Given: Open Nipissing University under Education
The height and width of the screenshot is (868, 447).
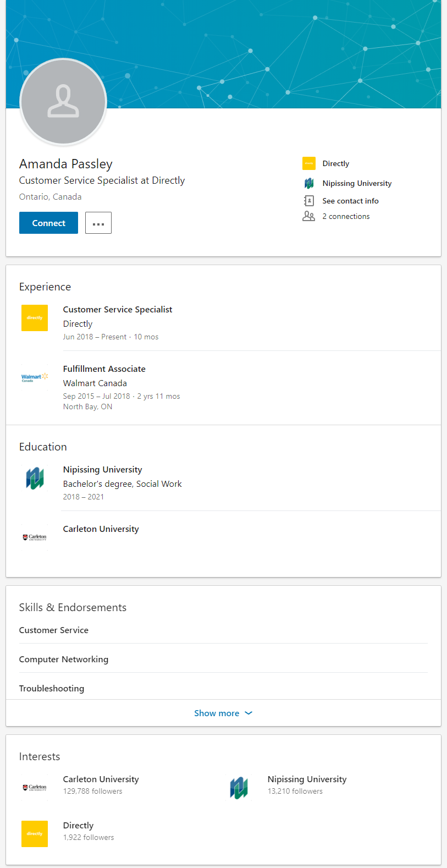Looking at the screenshot, I should click(x=103, y=470).
